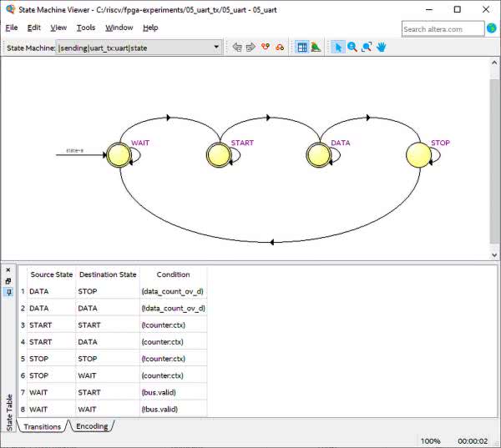Toggle the state table display toolbar button
501x448 pixels.
pyautogui.click(x=301, y=48)
